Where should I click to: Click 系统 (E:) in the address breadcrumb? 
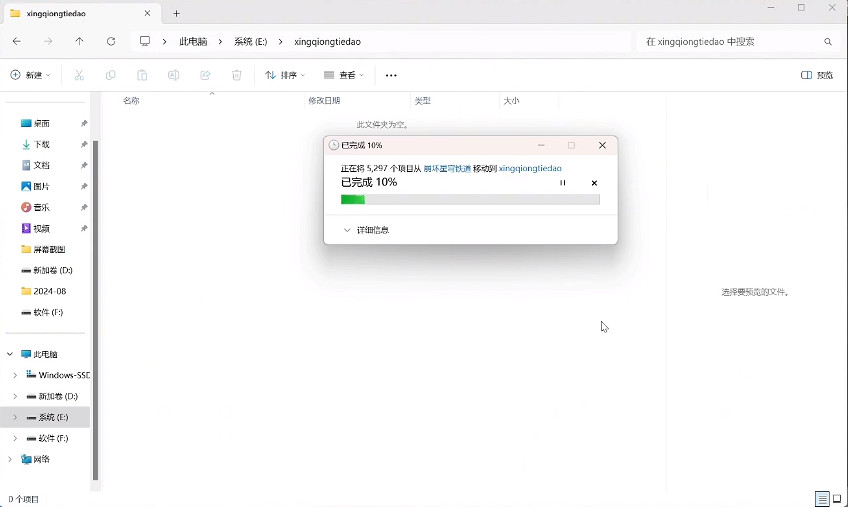click(x=250, y=42)
